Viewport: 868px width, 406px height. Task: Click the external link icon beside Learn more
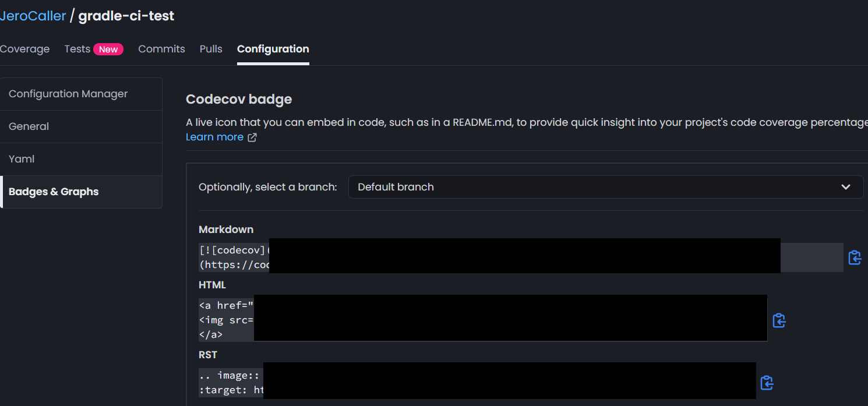[252, 137]
